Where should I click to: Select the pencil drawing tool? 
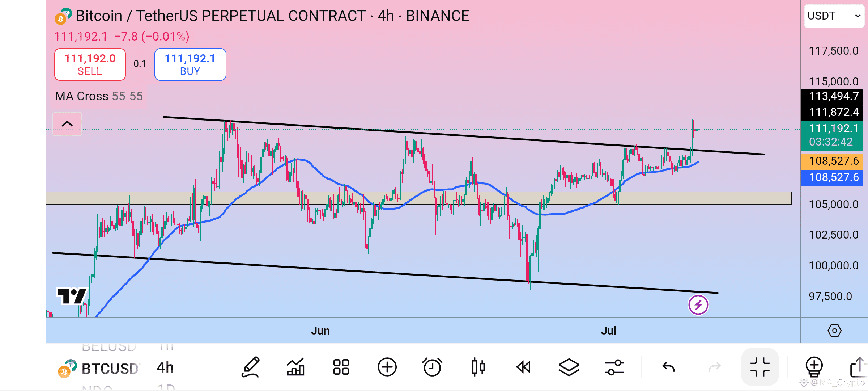click(251, 367)
